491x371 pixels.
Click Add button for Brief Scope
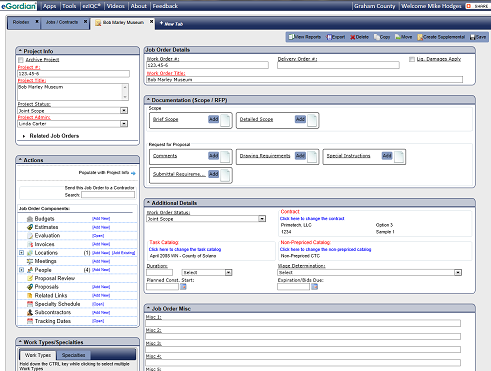tap(213, 119)
